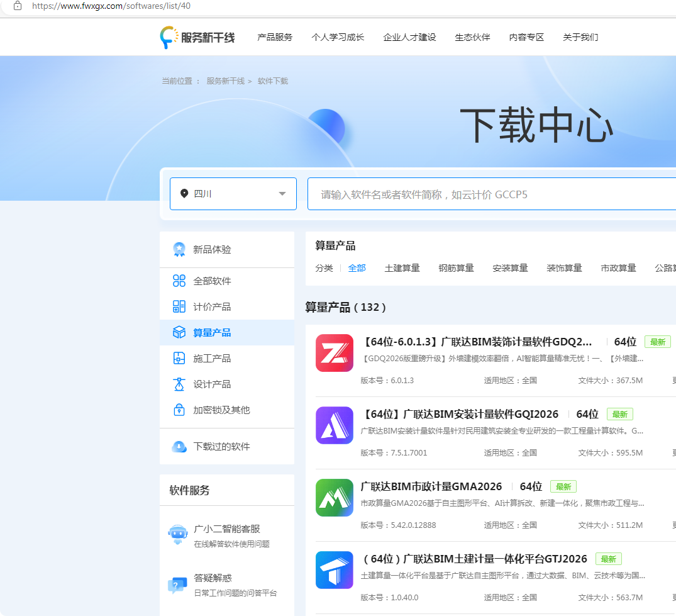Image resolution: width=676 pixels, height=616 pixels.
Task: Click the region dropdown arrow
Action: click(x=282, y=194)
